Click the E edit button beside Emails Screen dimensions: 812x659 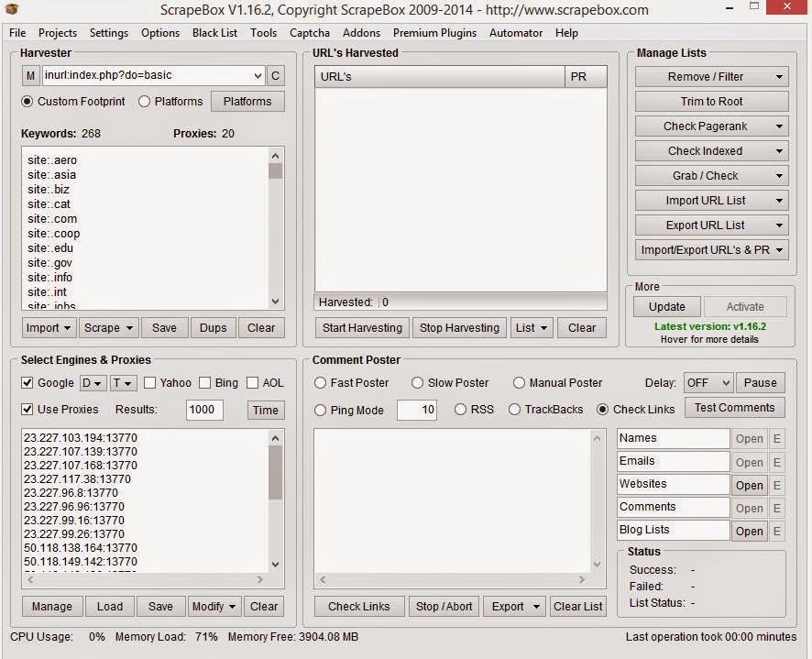pos(776,461)
